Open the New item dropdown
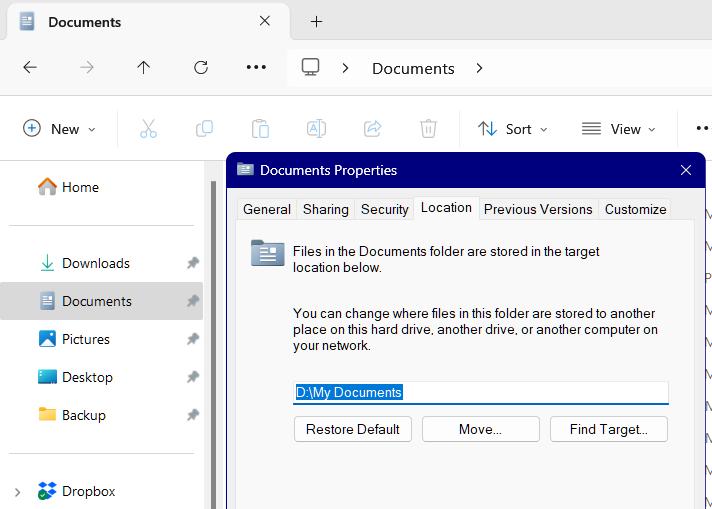Viewport: 712px width, 509px height. click(x=60, y=129)
